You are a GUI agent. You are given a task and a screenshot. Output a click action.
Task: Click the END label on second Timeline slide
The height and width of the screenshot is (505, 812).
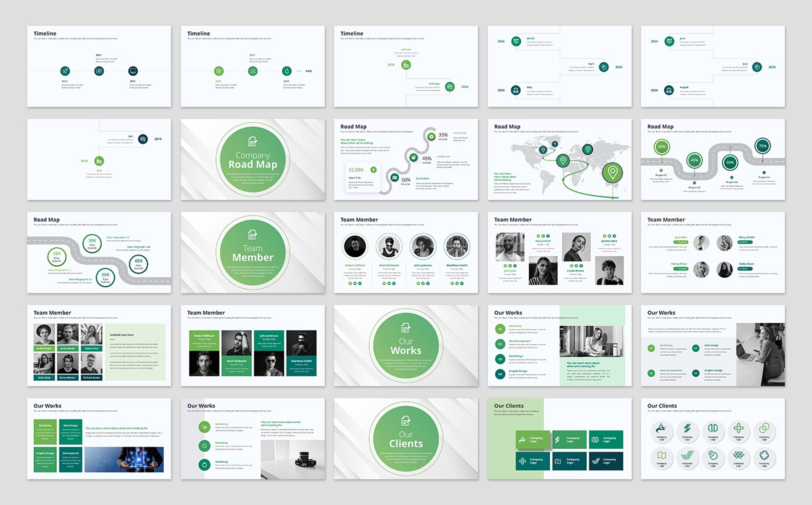pyautogui.click(x=309, y=71)
